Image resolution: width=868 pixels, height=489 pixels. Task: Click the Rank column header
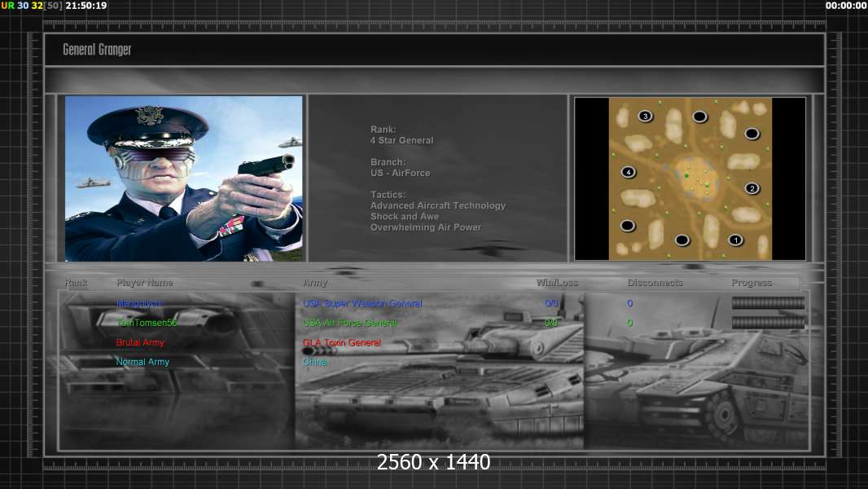point(76,283)
